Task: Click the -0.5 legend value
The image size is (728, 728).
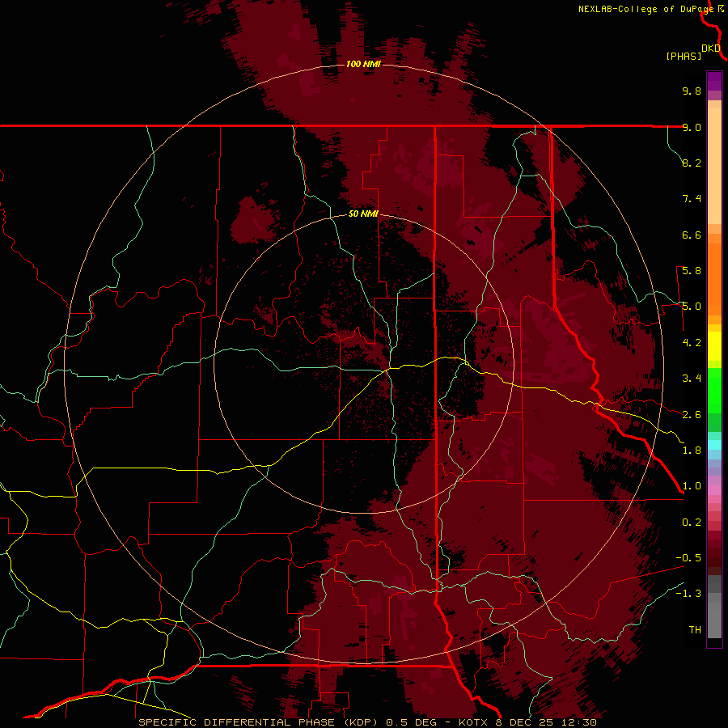Action: coord(688,558)
